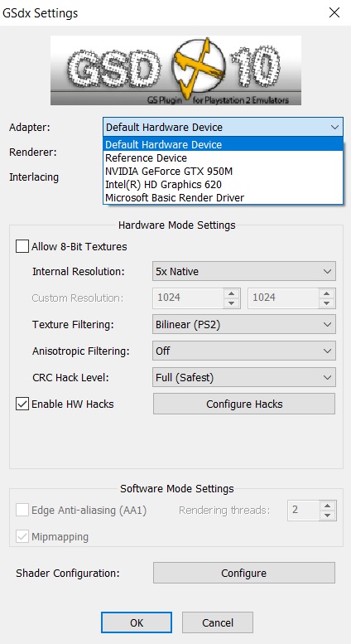351x644 pixels.
Task: Increase the Rendering threads count
Action: click(x=327, y=506)
